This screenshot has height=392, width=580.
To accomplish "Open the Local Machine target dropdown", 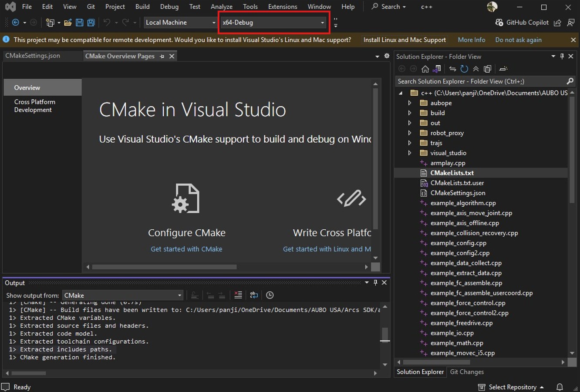I will click(x=180, y=23).
